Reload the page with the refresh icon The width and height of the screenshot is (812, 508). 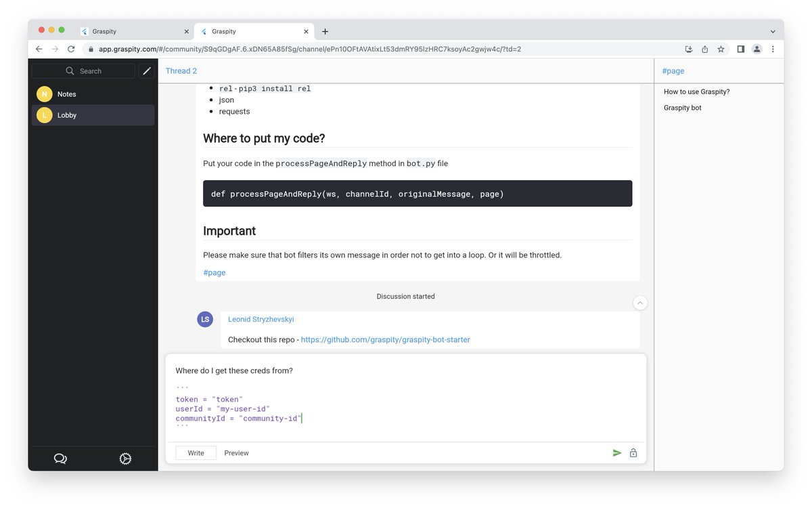(x=71, y=49)
